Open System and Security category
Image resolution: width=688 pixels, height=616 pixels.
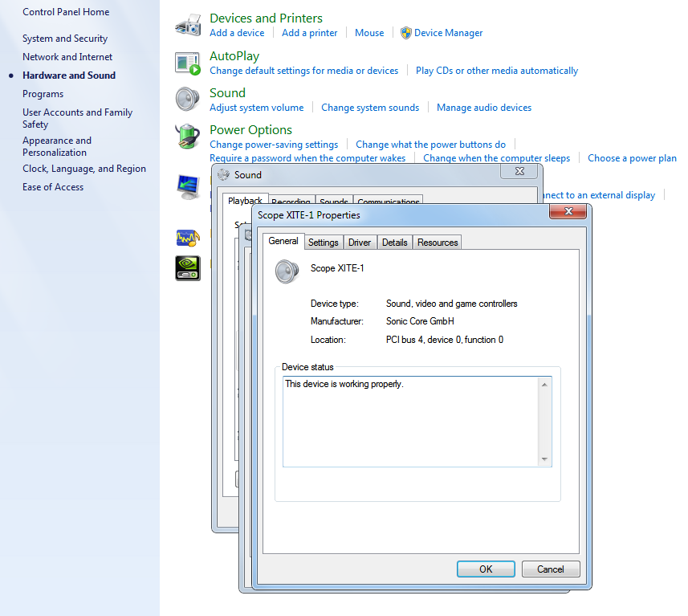(65, 39)
